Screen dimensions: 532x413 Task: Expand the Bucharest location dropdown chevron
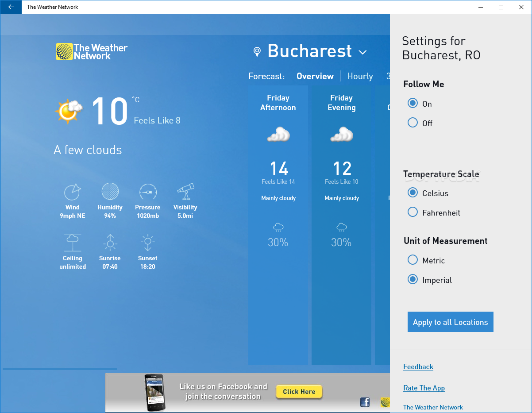pos(362,52)
